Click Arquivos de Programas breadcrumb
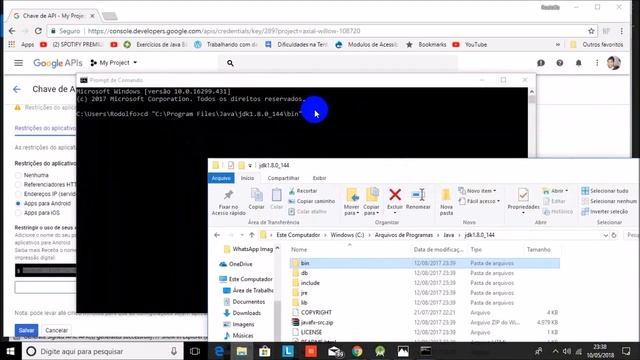 [x=403, y=235]
